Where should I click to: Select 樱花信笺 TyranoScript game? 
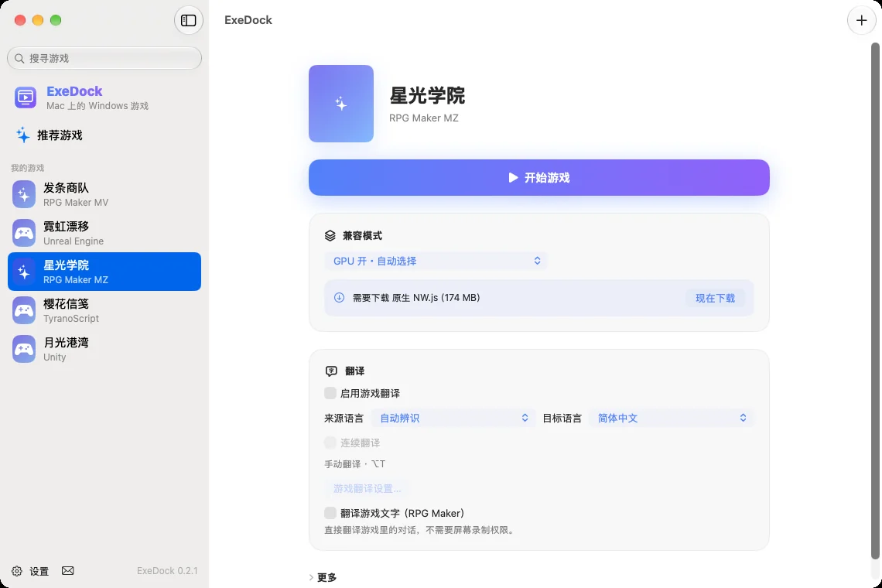pyautogui.click(x=104, y=310)
